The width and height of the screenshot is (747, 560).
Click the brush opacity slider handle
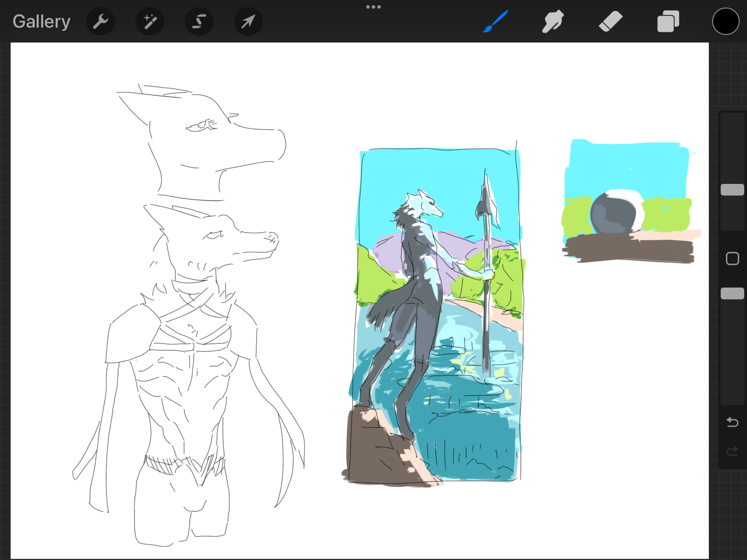click(732, 293)
